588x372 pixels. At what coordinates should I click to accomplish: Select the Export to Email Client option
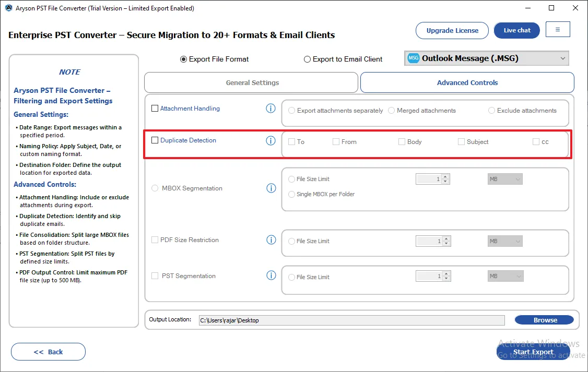tap(307, 59)
